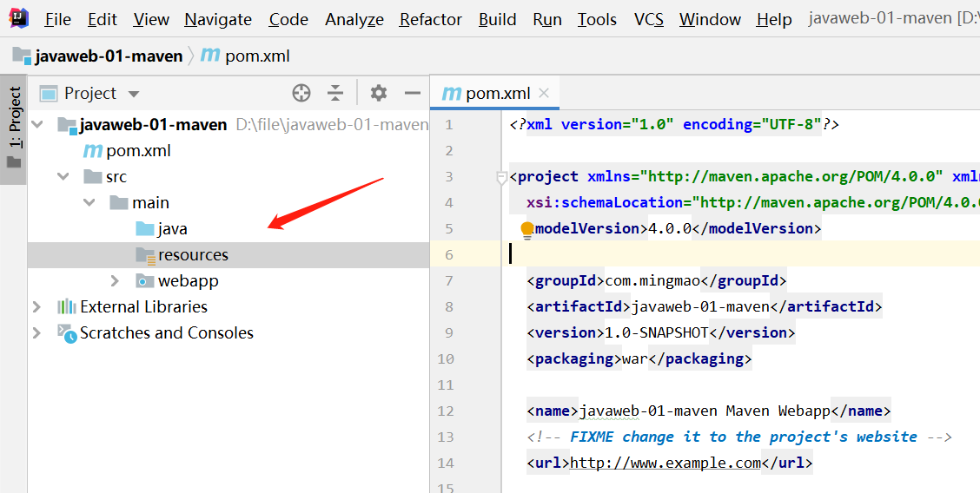Click the locate/scroll from source icon
Viewport: 980px width, 493px height.
(301, 93)
